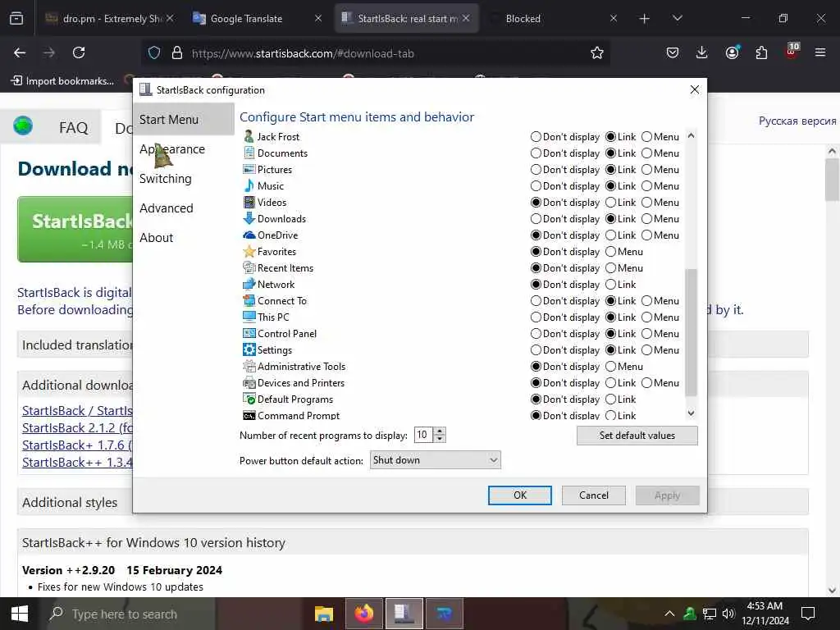840x630 pixels.
Task: Click the Favorites star icon
Action: pos(249,252)
